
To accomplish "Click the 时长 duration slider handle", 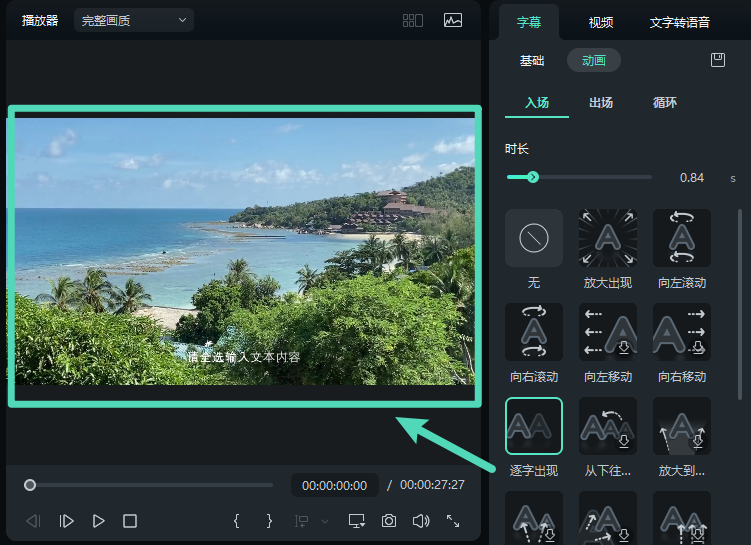I will [x=533, y=177].
